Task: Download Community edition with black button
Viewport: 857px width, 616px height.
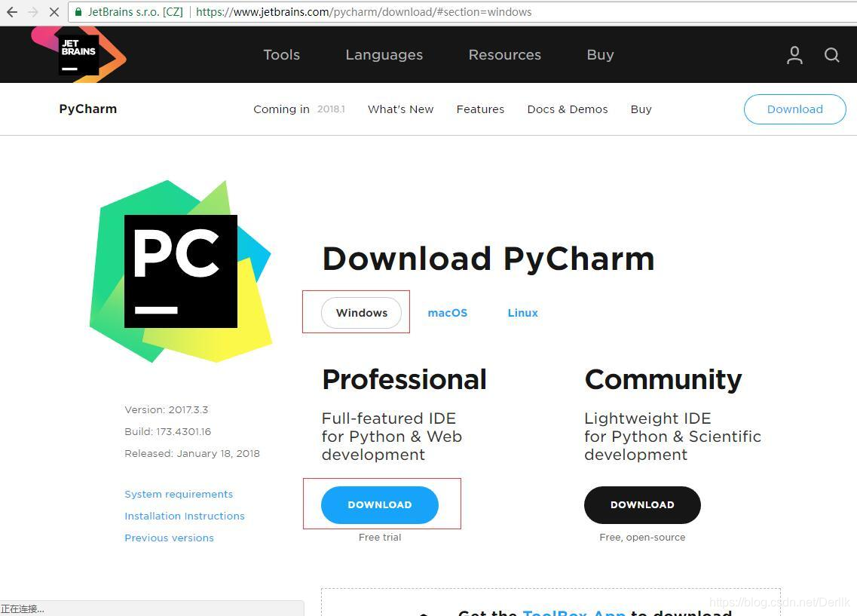Action: (x=642, y=504)
